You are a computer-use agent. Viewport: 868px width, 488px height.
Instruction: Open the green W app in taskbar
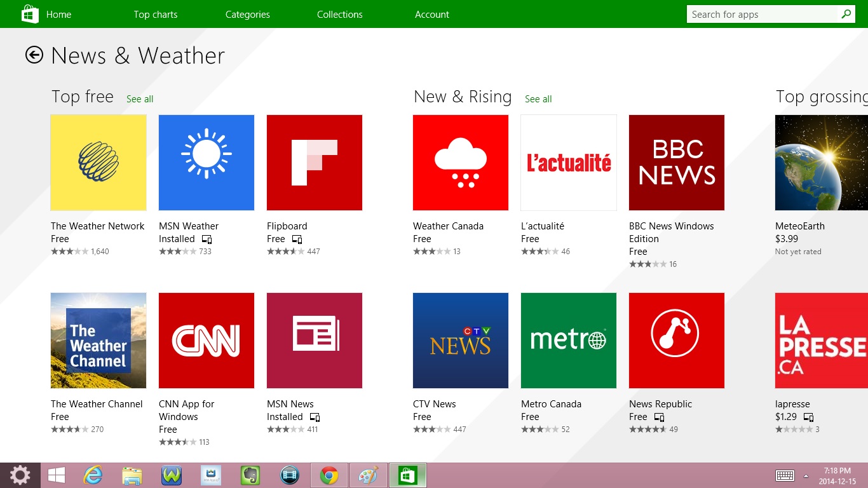172,475
